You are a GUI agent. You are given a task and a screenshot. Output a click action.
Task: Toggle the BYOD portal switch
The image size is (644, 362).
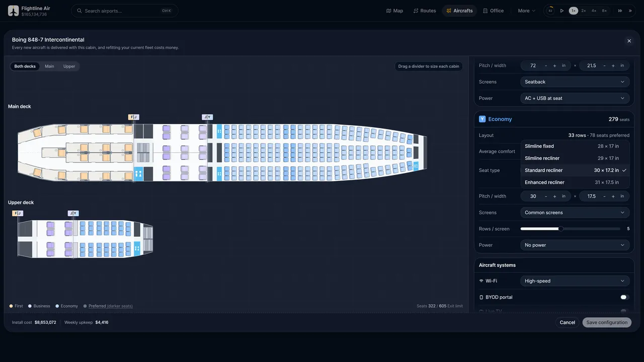pos(624,297)
